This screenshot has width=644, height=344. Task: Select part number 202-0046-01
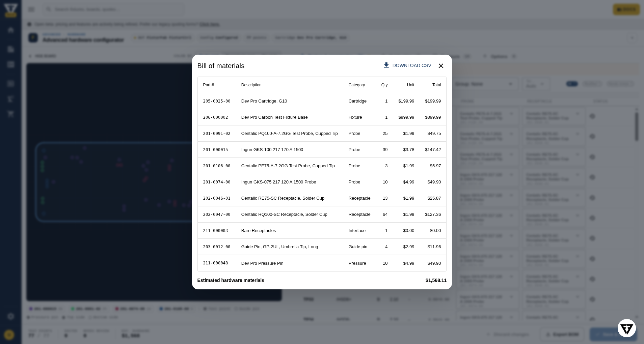point(217,198)
